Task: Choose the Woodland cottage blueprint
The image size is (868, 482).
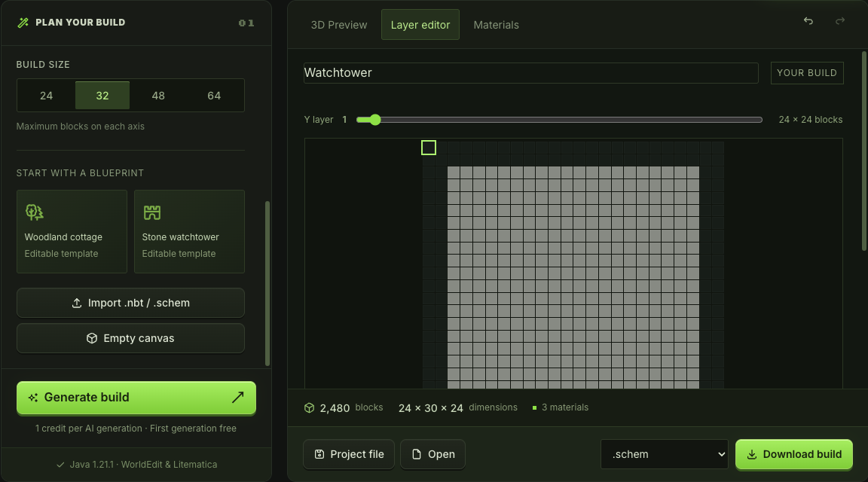Action: pos(72,231)
